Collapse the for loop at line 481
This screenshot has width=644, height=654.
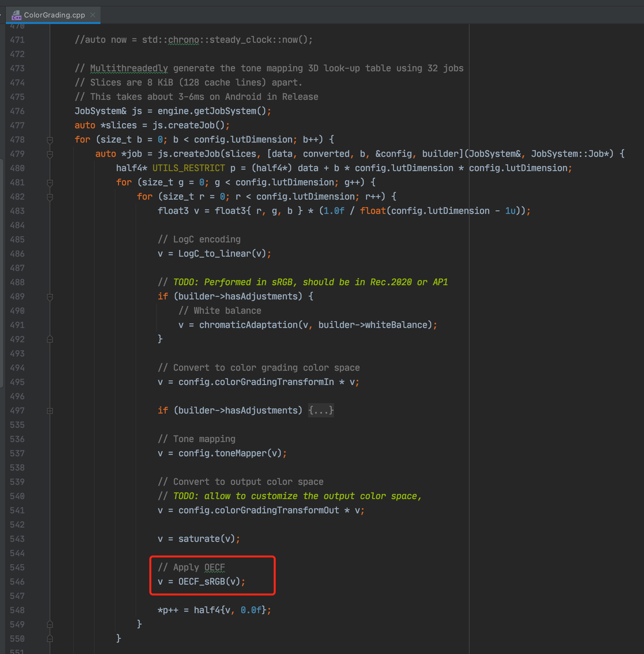click(50, 183)
